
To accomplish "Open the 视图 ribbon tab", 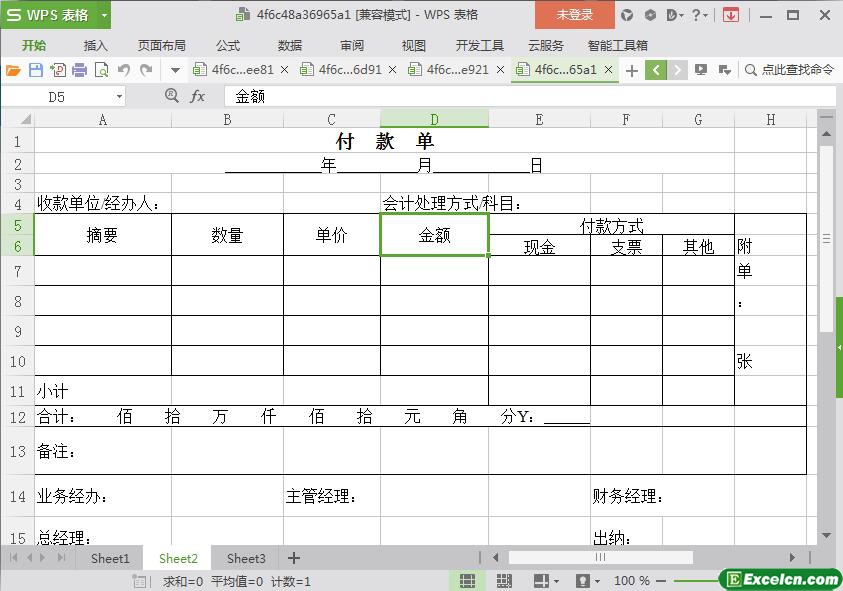I will 413,46.
